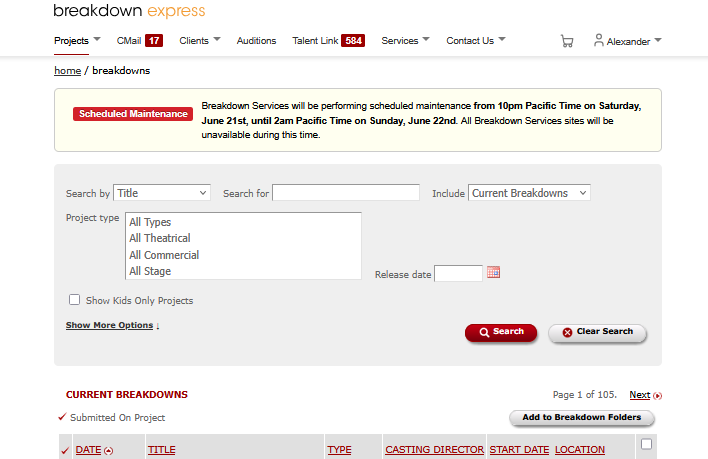The height and width of the screenshot is (459, 708).
Task: Open the Search by Title dropdown
Action: [162, 193]
